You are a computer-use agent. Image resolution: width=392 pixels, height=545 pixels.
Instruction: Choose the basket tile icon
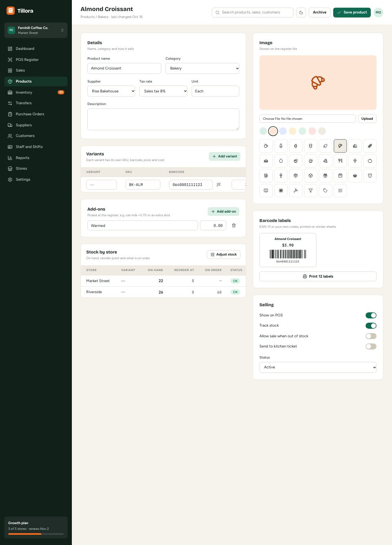pyautogui.click(x=355, y=175)
